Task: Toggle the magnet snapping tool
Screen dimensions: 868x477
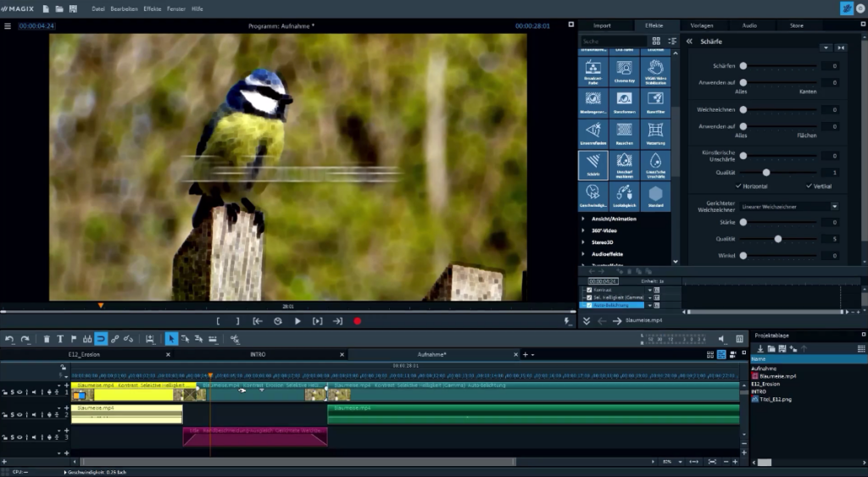Action: [x=101, y=339]
